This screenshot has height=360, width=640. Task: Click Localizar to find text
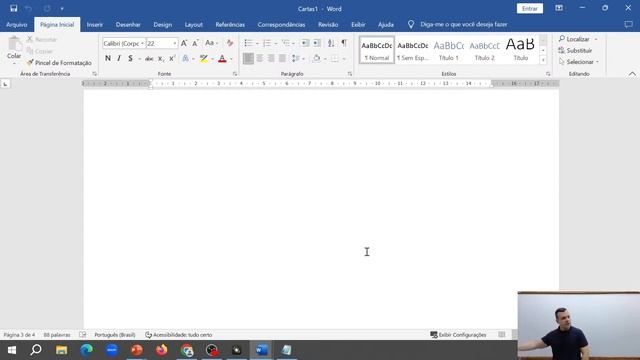574,39
